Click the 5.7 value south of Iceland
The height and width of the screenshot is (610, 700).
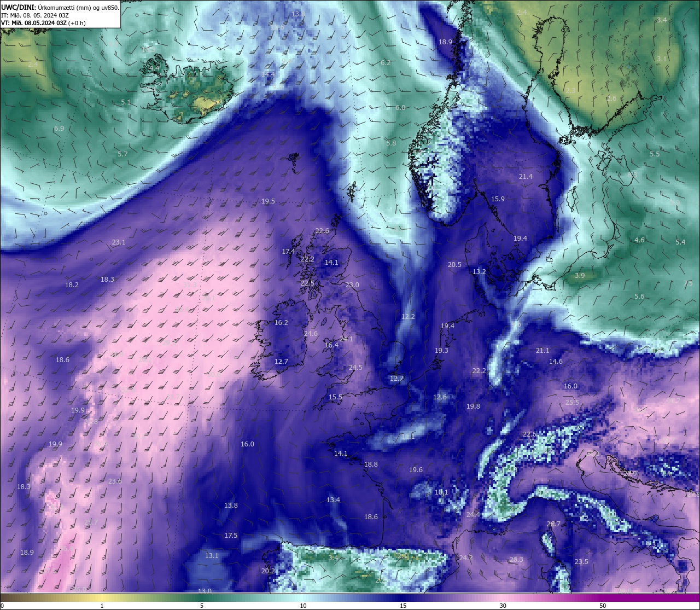point(122,154)
